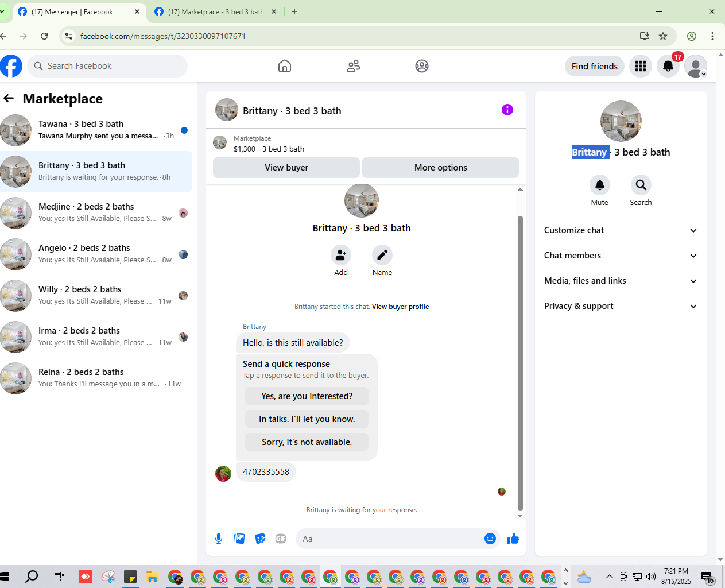The width and height of the screenshot is (725, 588).
Task: Choose a GIF icon
Action: [x=281, y=539]
